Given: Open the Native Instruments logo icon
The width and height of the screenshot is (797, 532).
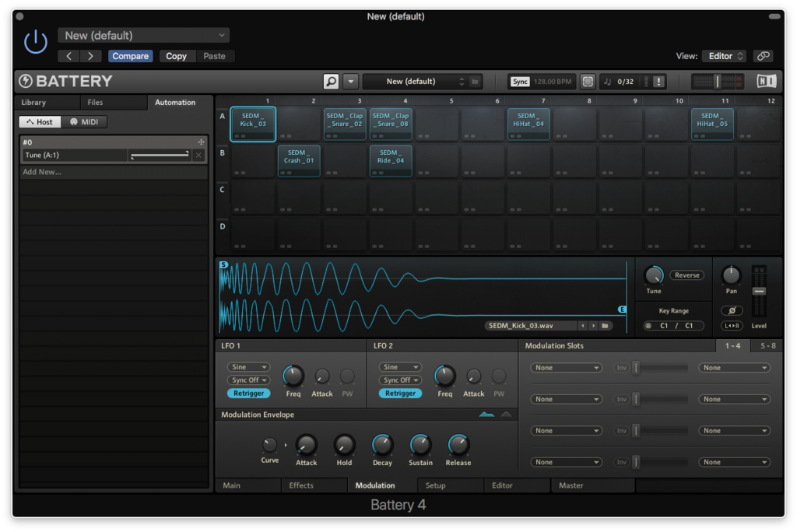Looking at the screenshot, I should pos(767,81).
